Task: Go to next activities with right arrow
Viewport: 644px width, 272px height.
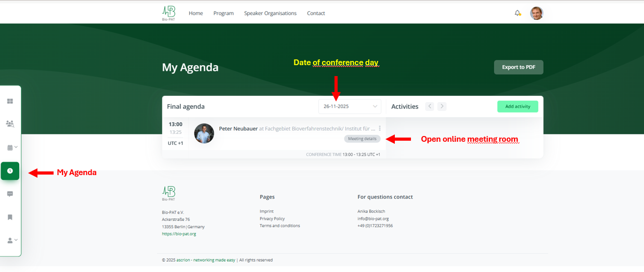Action: point(442,106)
